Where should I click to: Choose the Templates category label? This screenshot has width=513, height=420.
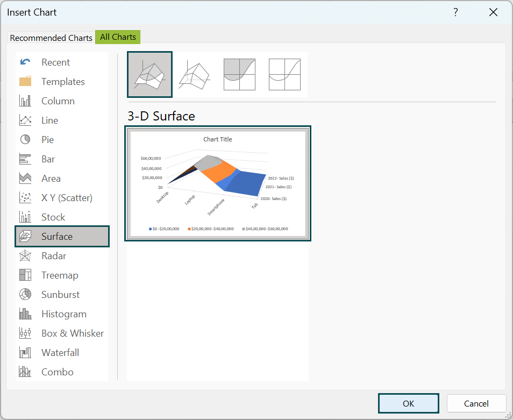63,81
